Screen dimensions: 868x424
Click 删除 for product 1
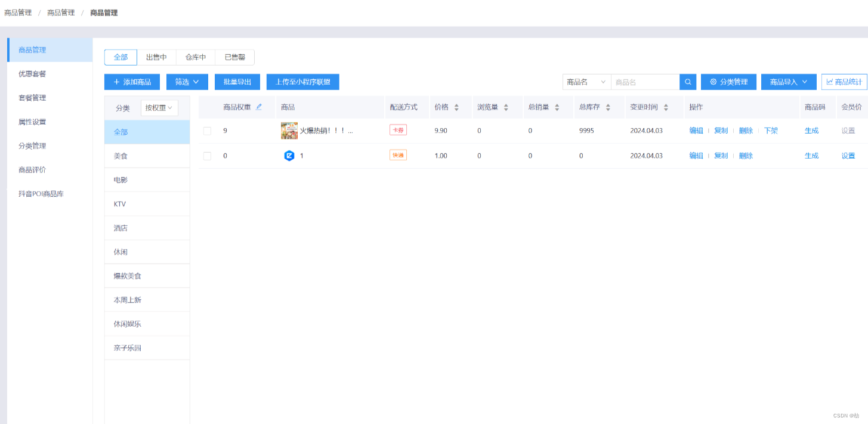tap(746, 156)
